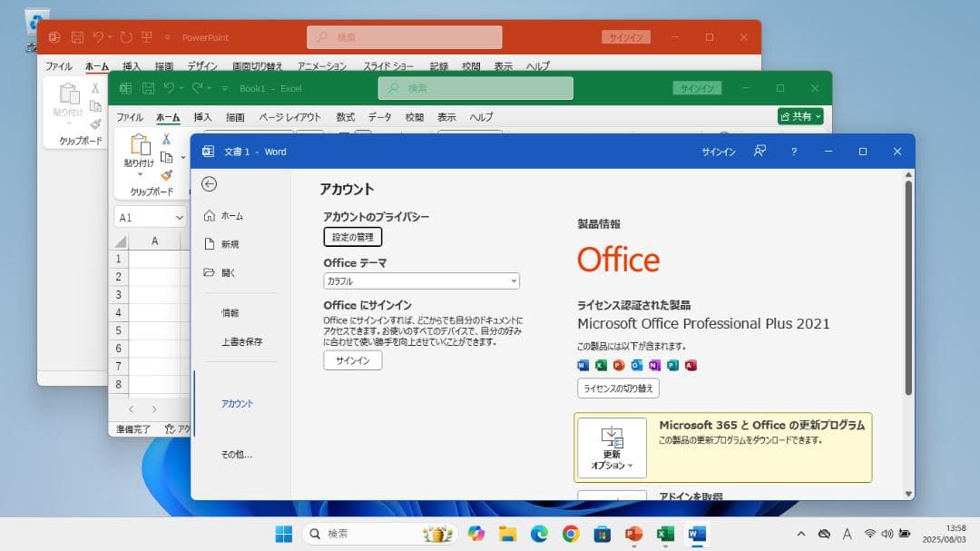Click the サインイン button under Office sign-in

[x=352, y=361]
